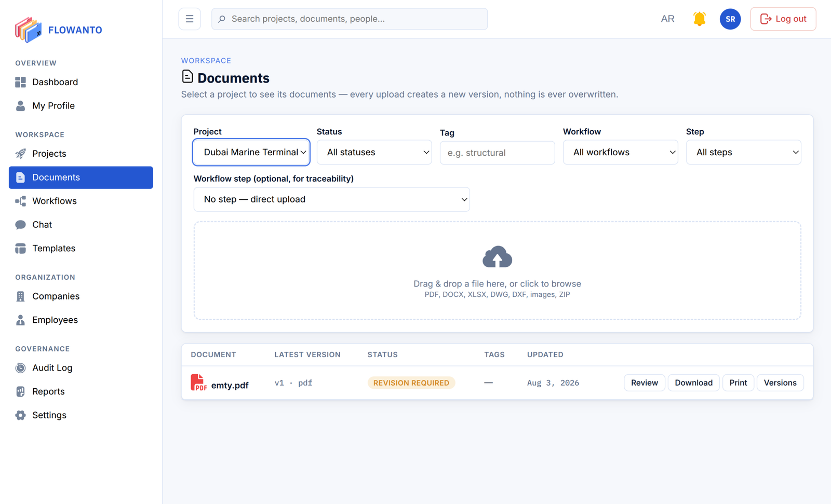Click the Chat bubble icon
831x504 pixels.
coord(20,225)
